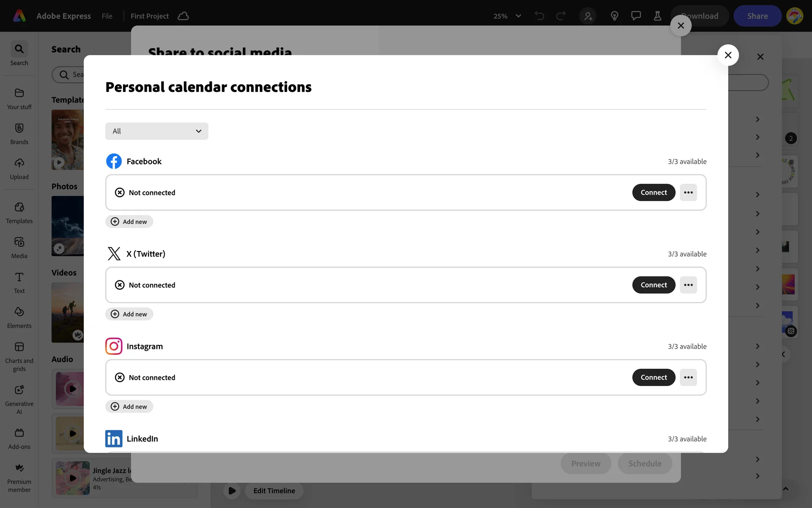This screenshot has width=812, height=508.
Task: Open the Media panel
Action: click(19, 248)
